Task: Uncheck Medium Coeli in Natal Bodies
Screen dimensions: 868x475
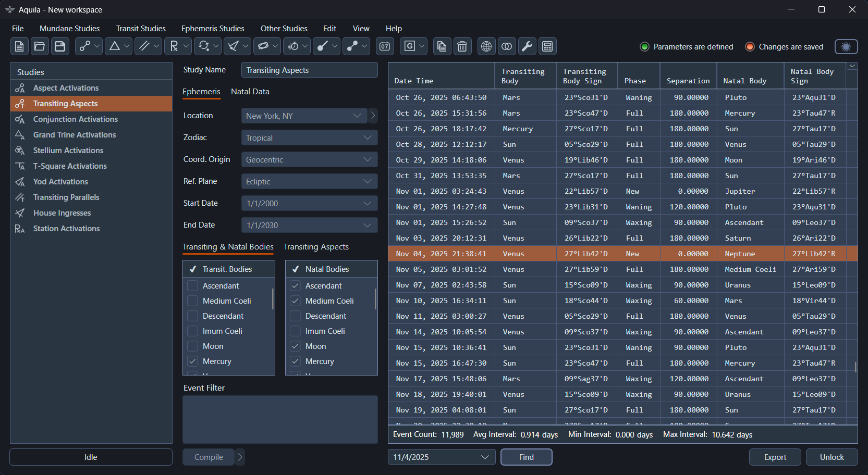Action: tap(296, 301)
